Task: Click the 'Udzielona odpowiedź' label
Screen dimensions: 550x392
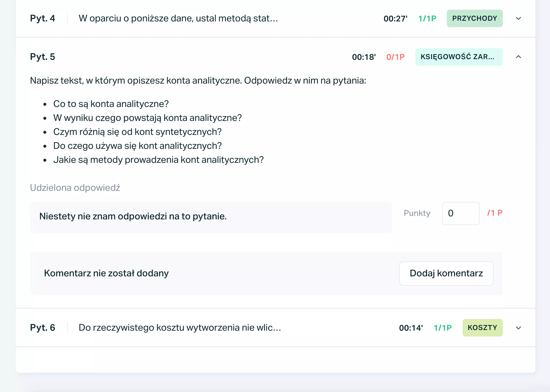Action: coord(75,188)
